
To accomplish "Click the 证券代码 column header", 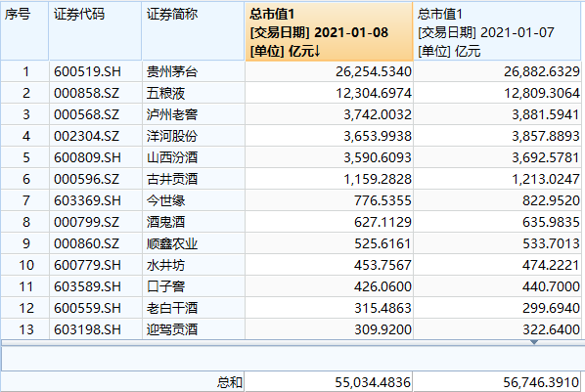I will (95, 31).
